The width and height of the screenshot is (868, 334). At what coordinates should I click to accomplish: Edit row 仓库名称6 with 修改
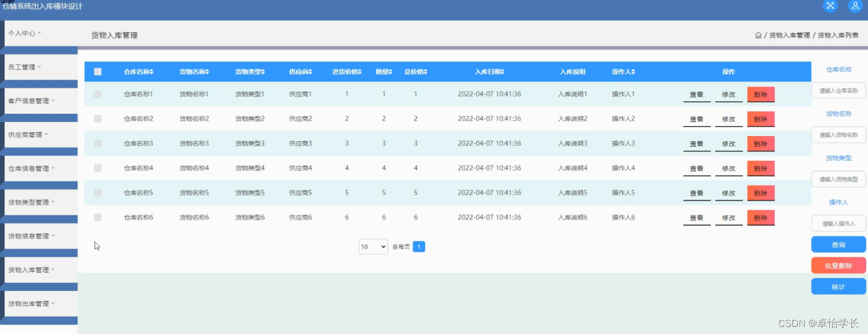coord(729,218)
